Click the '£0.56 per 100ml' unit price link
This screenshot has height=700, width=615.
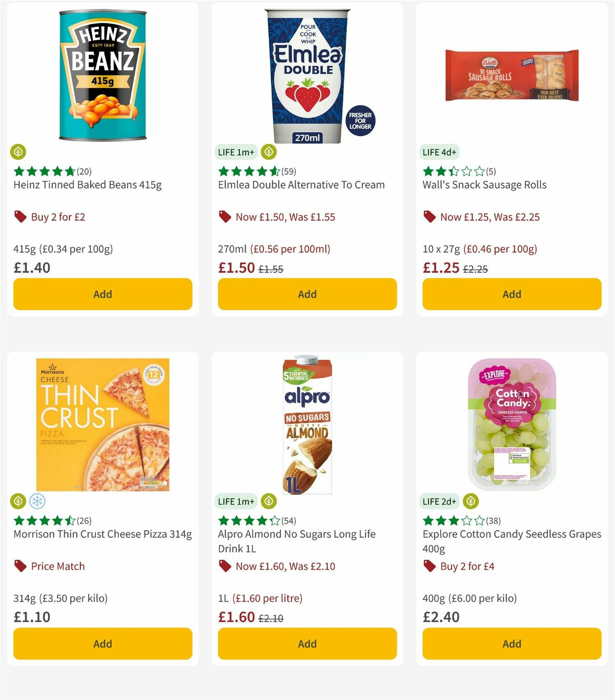[291, 249]
